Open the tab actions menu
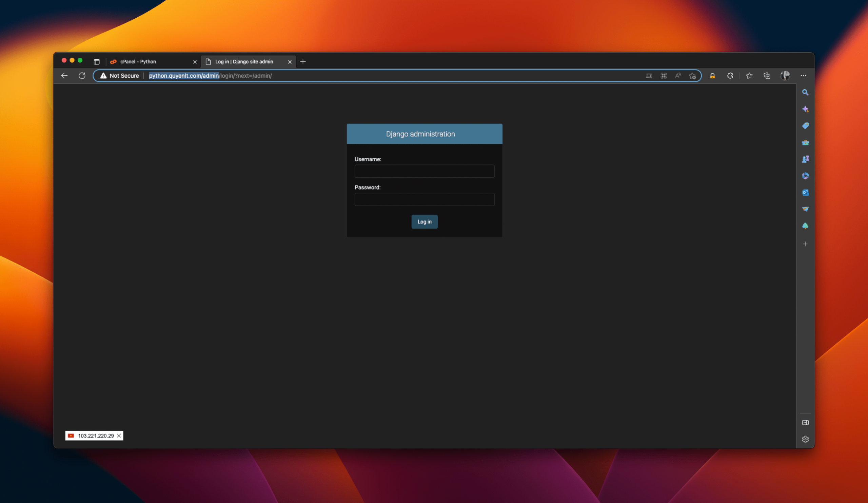Viewport: 868px width, 503px height. (96, 62)
